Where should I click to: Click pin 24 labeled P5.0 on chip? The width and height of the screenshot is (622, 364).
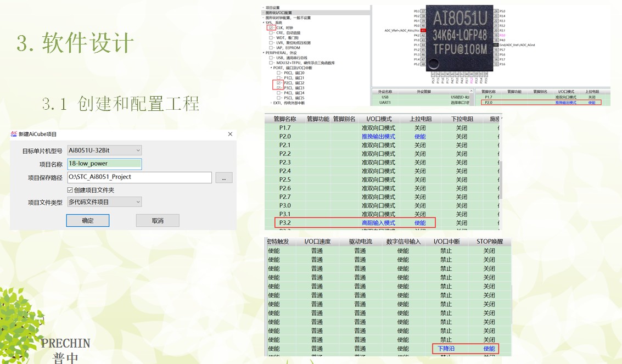tap(496, 11)
